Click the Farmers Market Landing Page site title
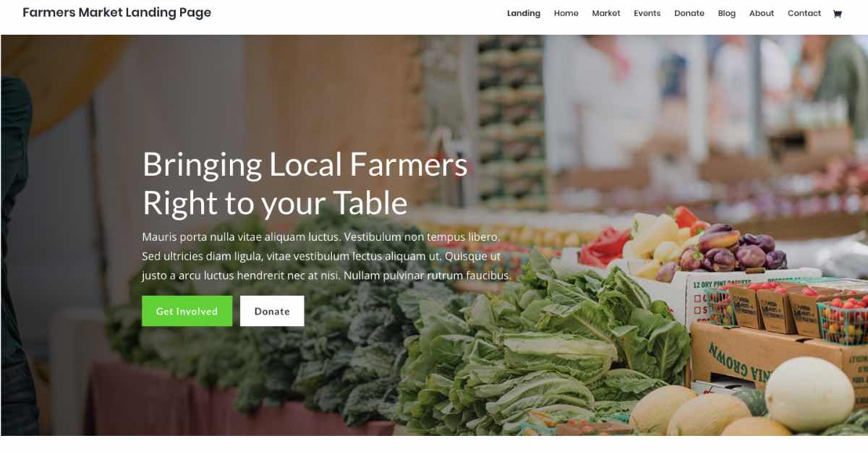 (117, 12)
